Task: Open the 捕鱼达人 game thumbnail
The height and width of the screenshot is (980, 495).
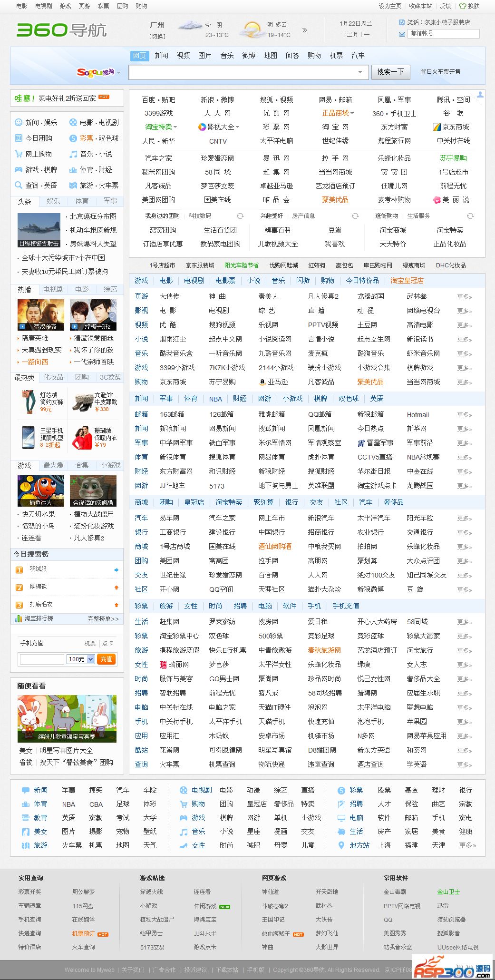Action: click(41, 491)
